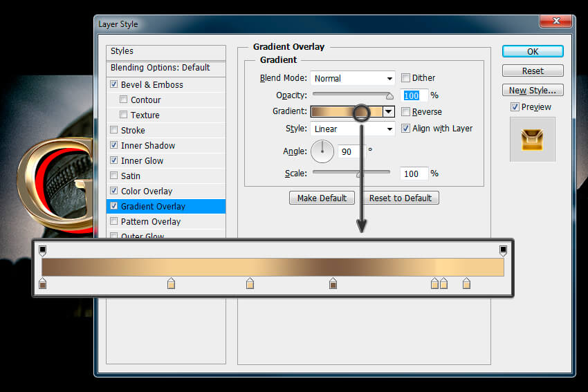The image size is (588, 392).
Task: Select the Styles list entry
Action: coord(166,51)
